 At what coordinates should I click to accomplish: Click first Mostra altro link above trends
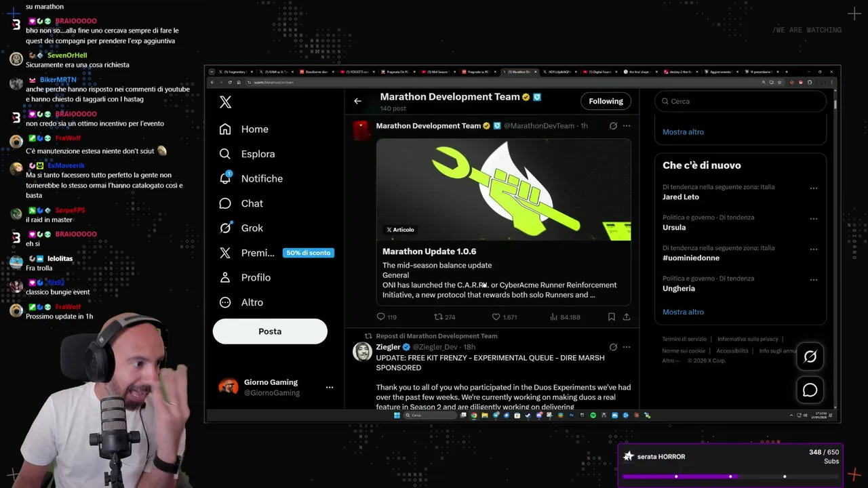point(683,131)
